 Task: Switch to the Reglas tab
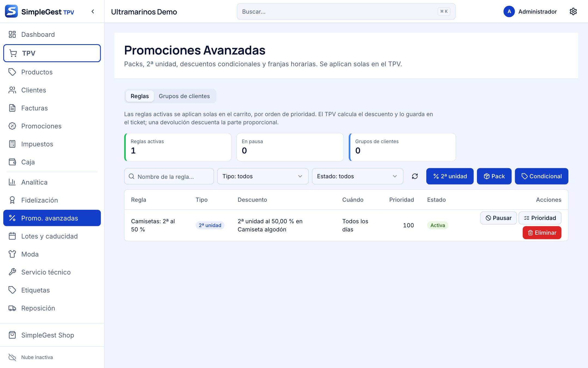pyautogui.click(x=140, y=96)
